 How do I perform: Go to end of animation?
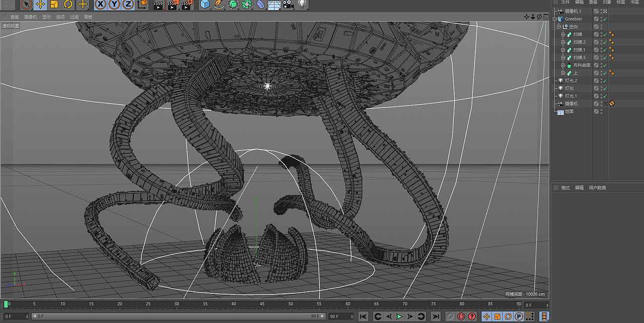pos(436,316)
